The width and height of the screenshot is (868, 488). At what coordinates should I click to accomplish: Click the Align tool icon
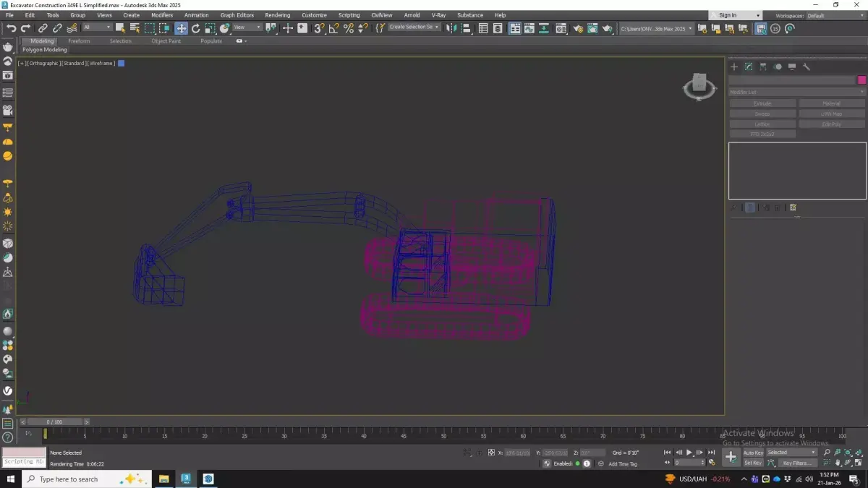coord(466,28)
